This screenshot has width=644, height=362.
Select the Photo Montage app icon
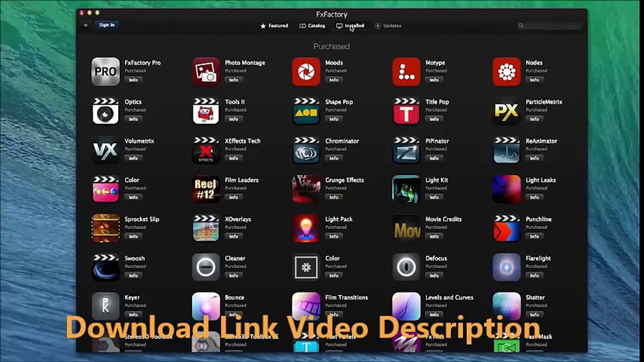[206, 71]
